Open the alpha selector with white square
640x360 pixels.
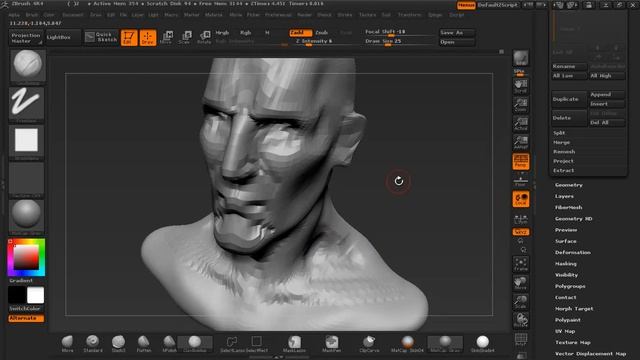(x=26, y=142)
